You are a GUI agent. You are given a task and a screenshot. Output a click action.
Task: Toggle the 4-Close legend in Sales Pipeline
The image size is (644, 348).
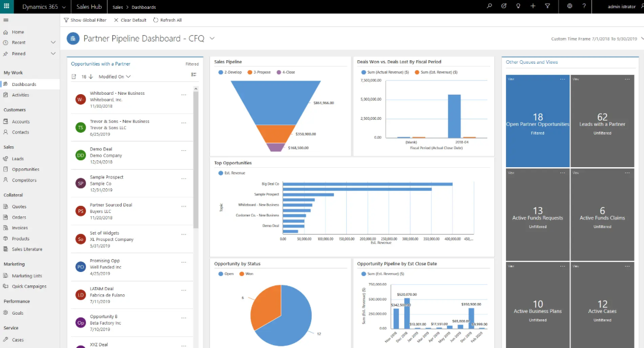pos(286,73)
